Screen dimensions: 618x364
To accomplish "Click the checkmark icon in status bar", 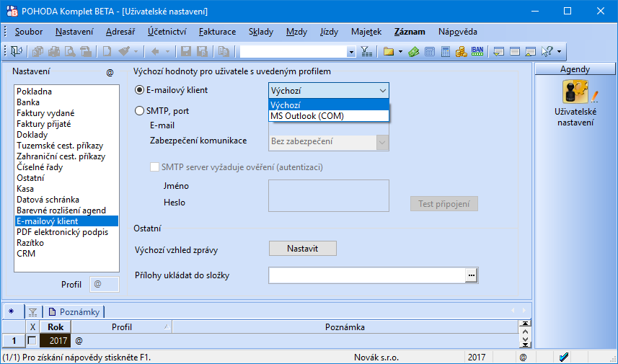I will coord(564,357).
